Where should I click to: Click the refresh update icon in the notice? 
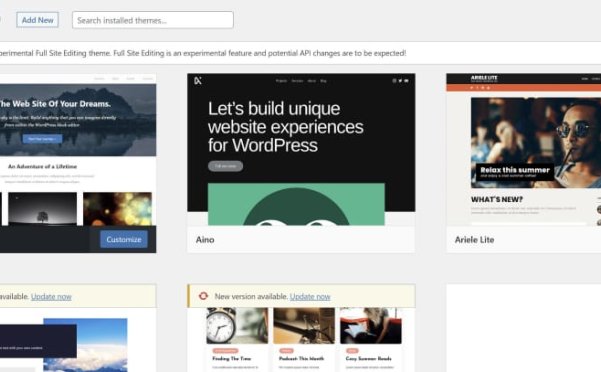point(203,296)
